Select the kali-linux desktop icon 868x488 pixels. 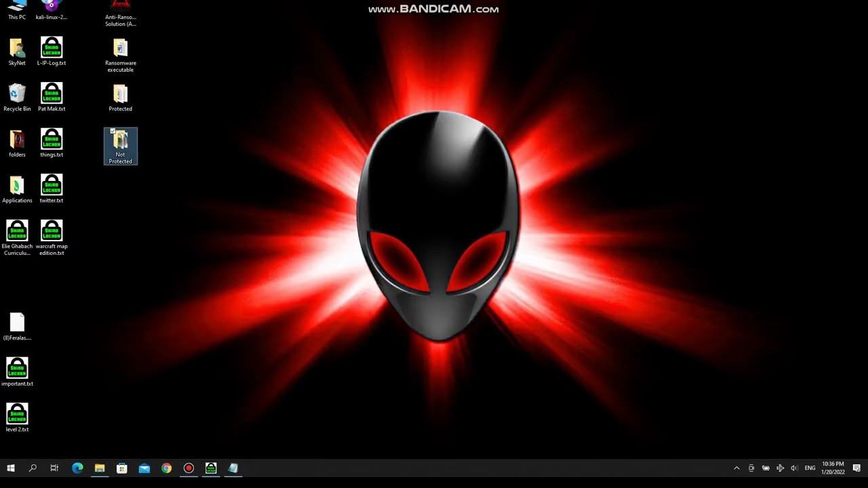pyautogui.click(x=52, y=9)
